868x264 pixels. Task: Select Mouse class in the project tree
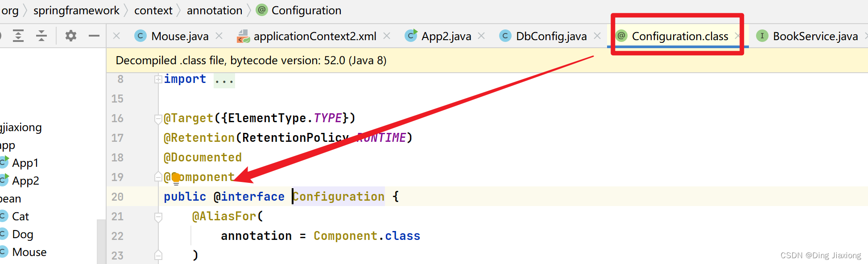[x=29, y=252]
